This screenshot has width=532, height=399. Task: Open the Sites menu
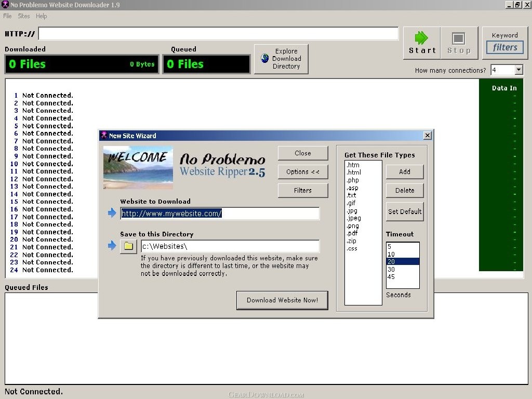[x=24, y=16]
